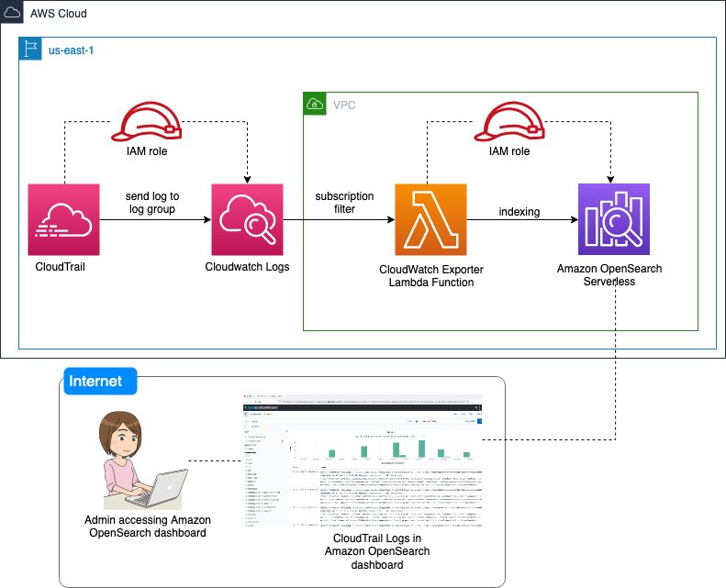Click the 'IAM role' label inside the VPC
Screen dimensions: 726x588
pos(509,151)
